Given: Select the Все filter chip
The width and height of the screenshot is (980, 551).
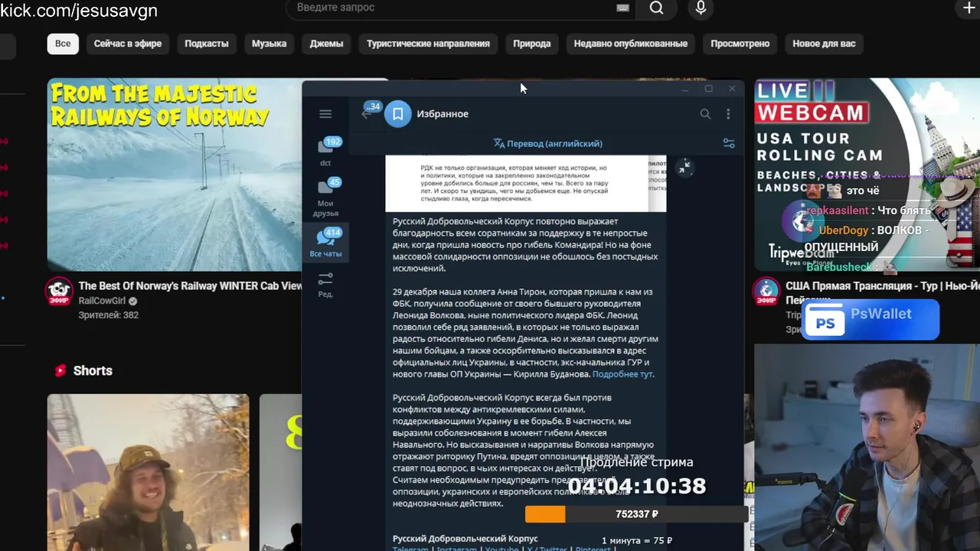Looking at the screenshot, I should pos(63,44).
